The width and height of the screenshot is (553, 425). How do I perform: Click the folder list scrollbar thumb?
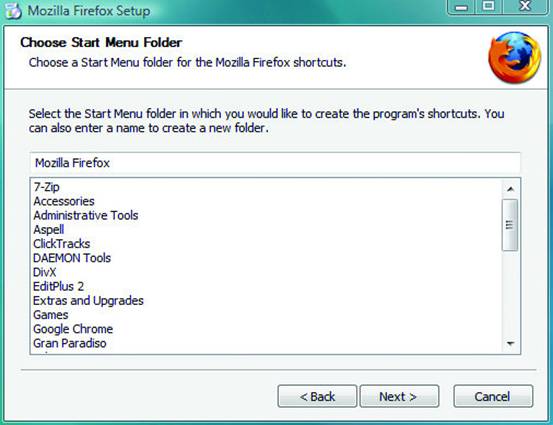pyautogui.click(x=510, y=225)
